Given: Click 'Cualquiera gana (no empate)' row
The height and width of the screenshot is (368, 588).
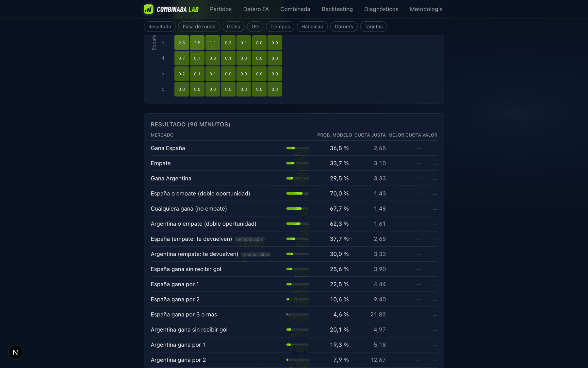Looking at the screenshot, I should tap(189, 209).
